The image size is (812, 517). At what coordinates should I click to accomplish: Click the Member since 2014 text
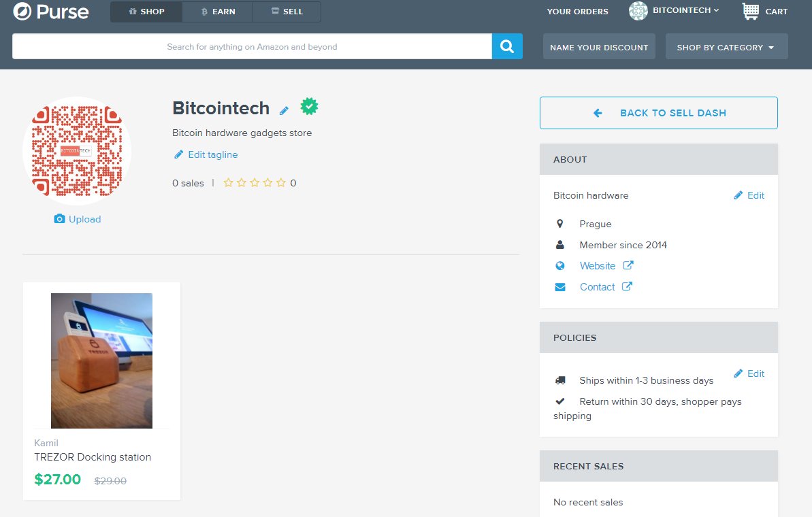coord(623,245)
